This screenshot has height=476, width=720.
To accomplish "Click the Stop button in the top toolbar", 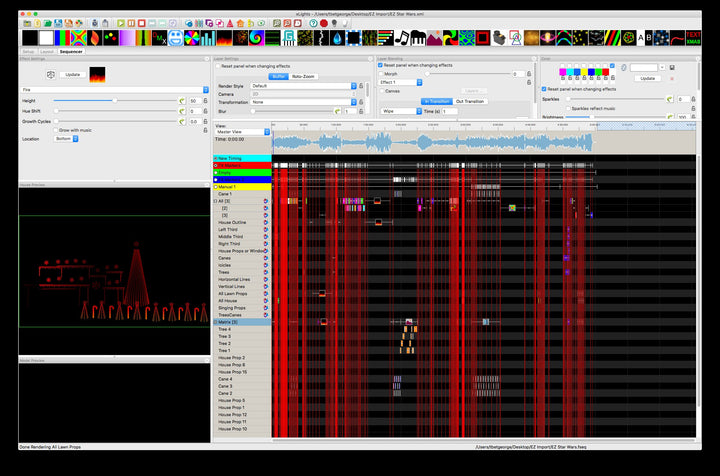I will (x=142, y=22).
